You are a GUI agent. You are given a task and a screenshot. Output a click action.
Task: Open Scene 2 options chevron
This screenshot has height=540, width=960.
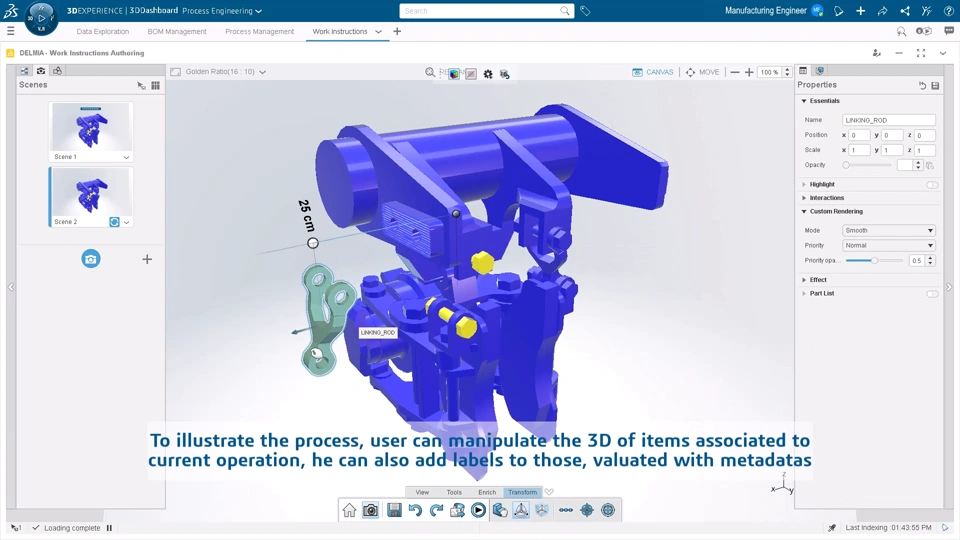point(126,222)
